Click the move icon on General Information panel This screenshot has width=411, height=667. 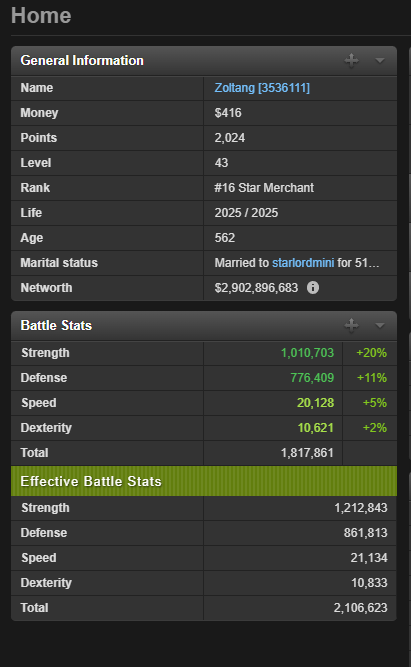click(x=351, y=60)
